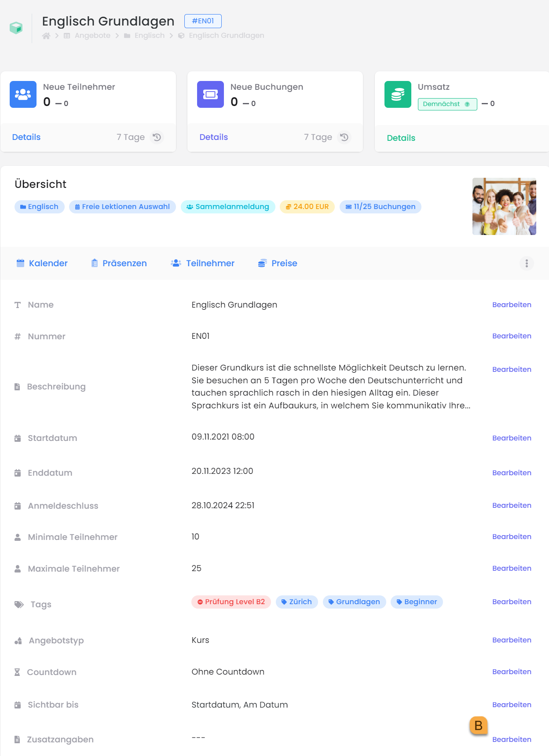
Task: Switch to the Kalender tab
Action: pos(42,263)
